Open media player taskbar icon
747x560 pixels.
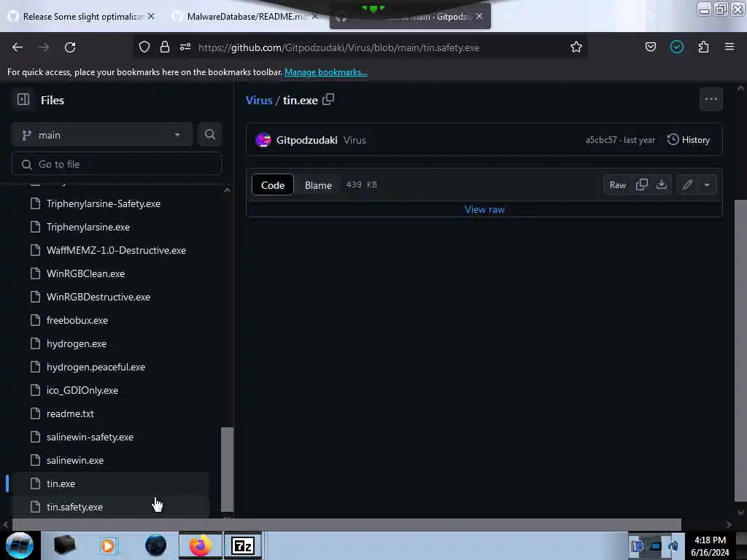108,545
